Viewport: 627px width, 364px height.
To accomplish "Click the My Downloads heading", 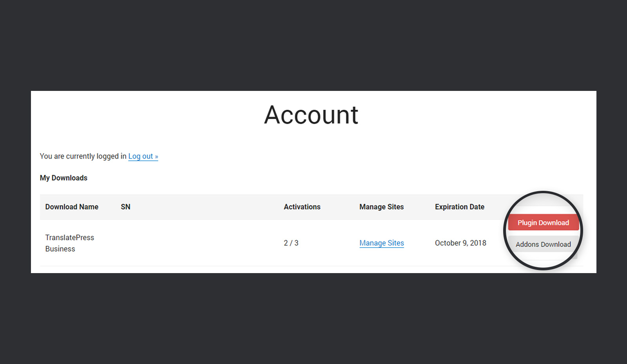I will point(63,178).
